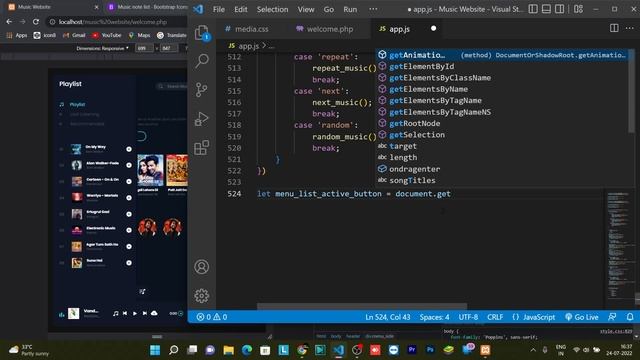Open Microsoft Edge from taskbar
This screenshot has height=360, width=640.
[x=247, y=350]
